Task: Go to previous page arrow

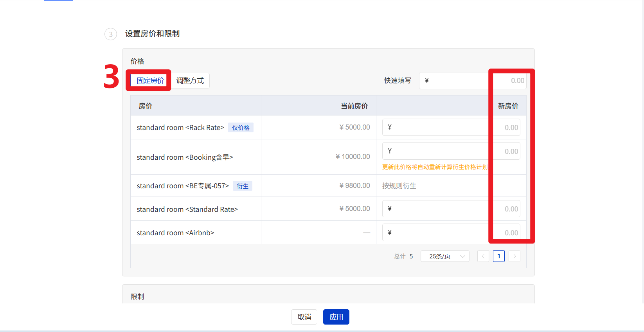Action: (483, 256)
